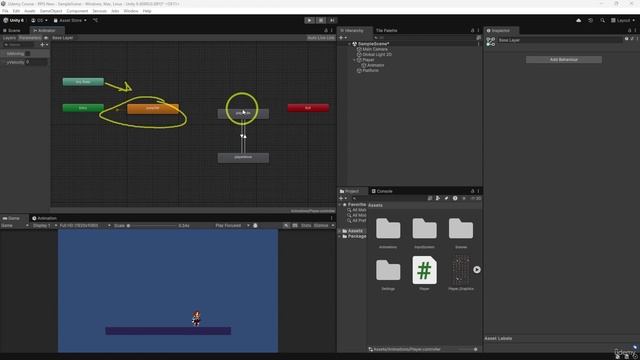
Task: Select the lower gray playerMove state node
Action: (x=243, y=158)
